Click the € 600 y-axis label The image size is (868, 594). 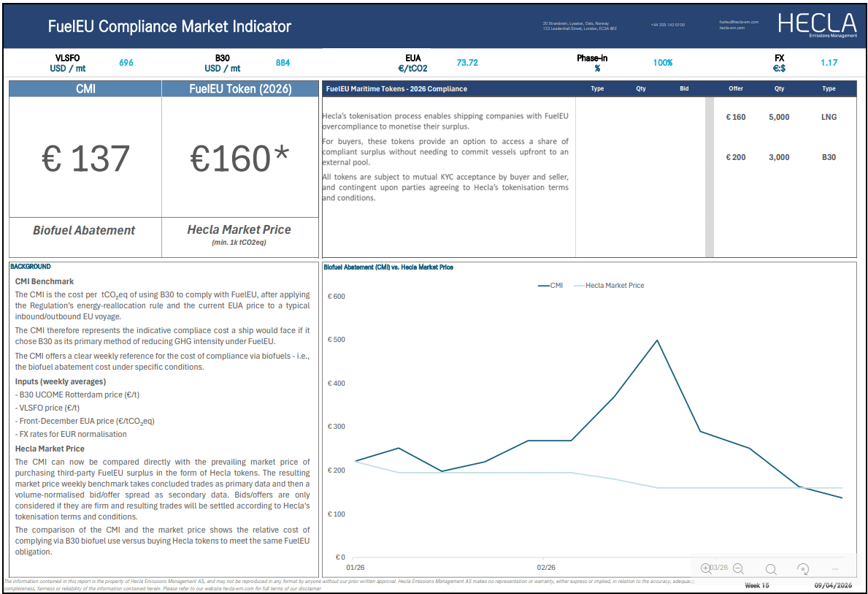[x=336, y=297]
